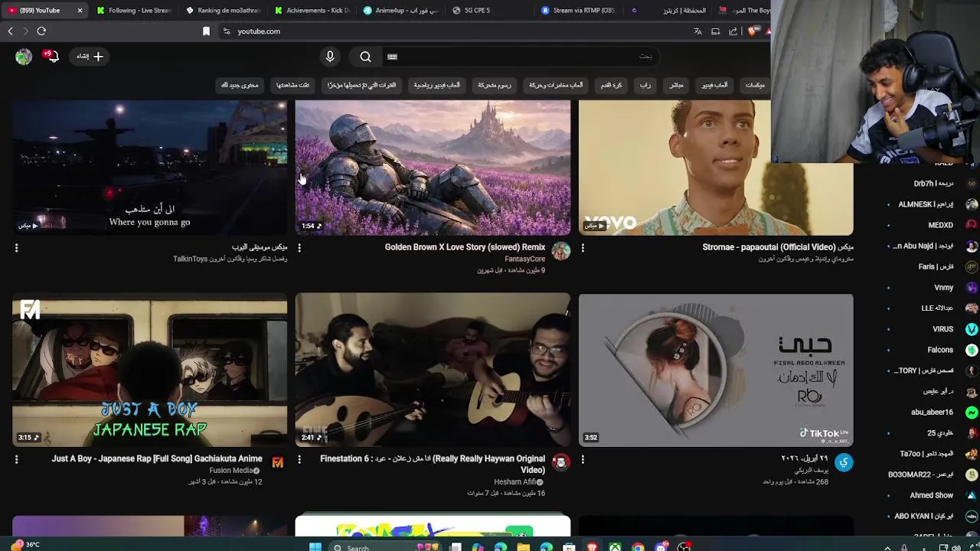This screenshot has width=980, height=551.
Task: Select the راب category chip
Action: click(645, 85)
